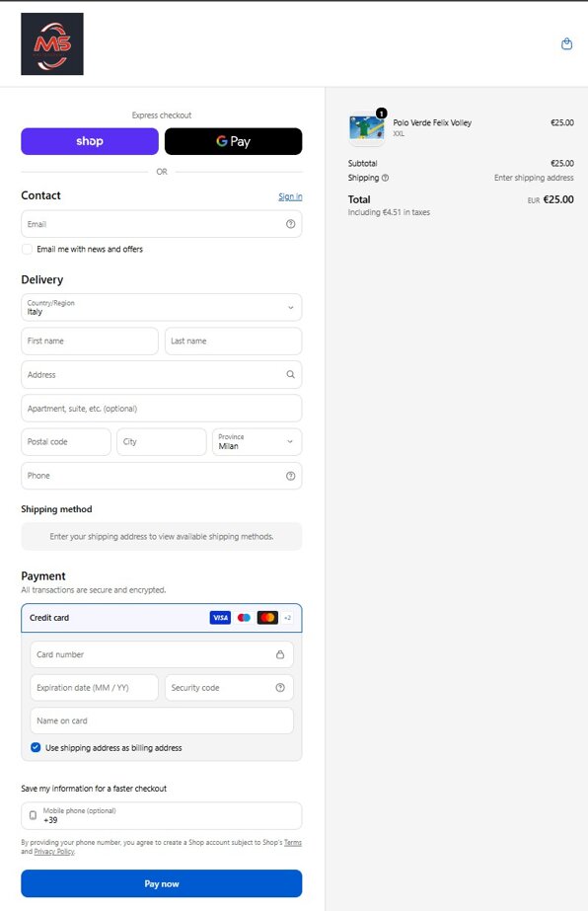Image resolution: width=588 pixels, height=911 pixels.
Task: Click the shipping methods notice message
Action: coord(162,537)
